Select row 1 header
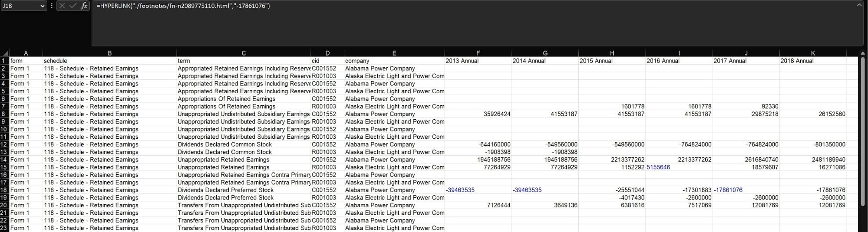 pyautogui.click(x=5, y=61)
